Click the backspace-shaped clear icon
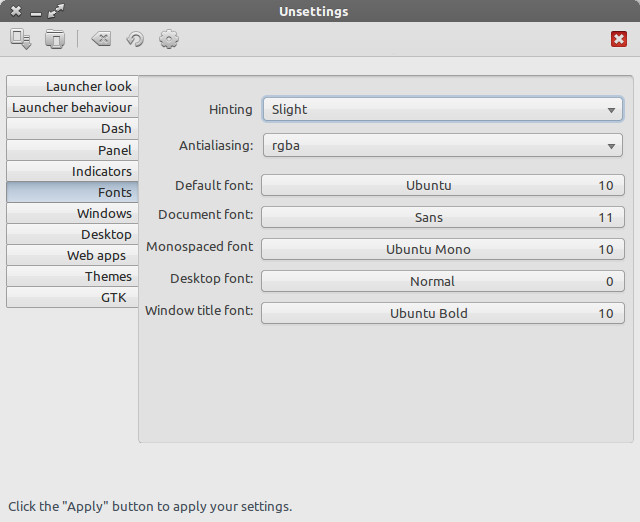The height and width of the screenshot is (522, 640). (101, 39)
